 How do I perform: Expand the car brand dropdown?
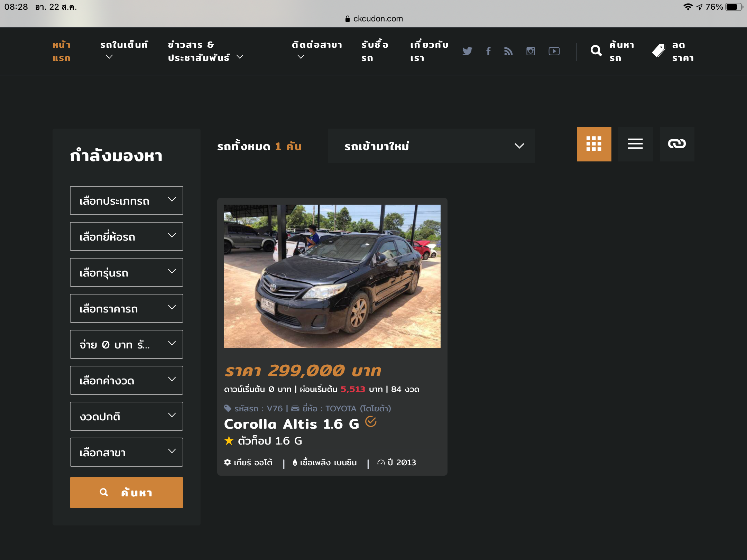pyautogui.click(x=126, y=236)
